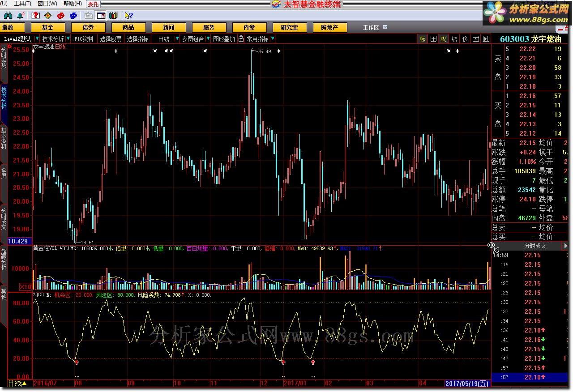The image size is (573, 392).
Task: Click the chart question-mark icon
Action: point(36,16)
